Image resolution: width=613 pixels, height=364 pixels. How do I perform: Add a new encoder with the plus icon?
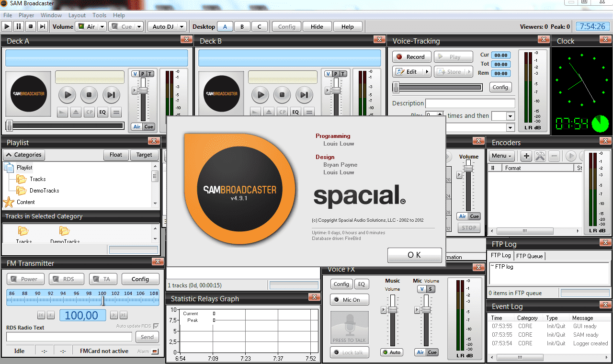526,156
